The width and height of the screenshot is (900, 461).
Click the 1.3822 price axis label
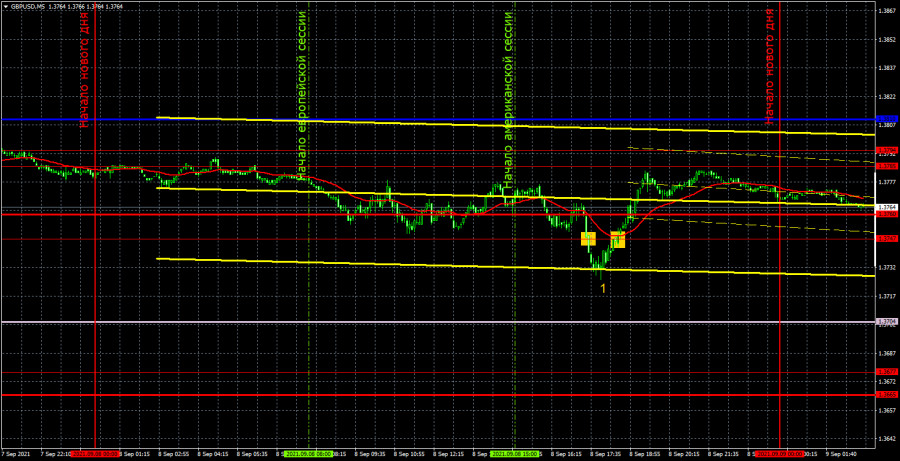(x=886, y=96)
